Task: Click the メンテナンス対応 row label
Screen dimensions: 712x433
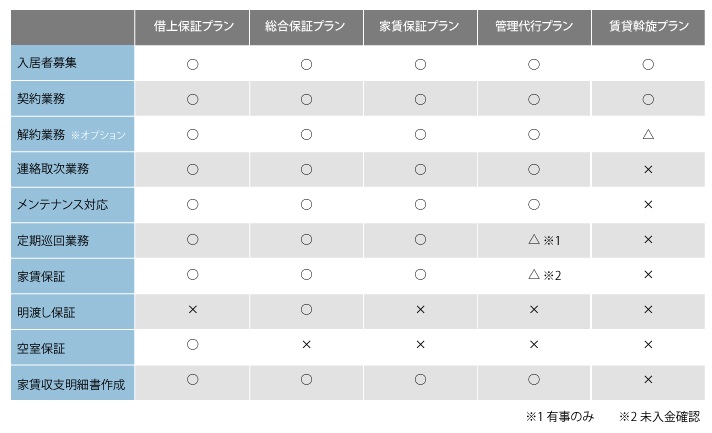Action: coord(62,205)
